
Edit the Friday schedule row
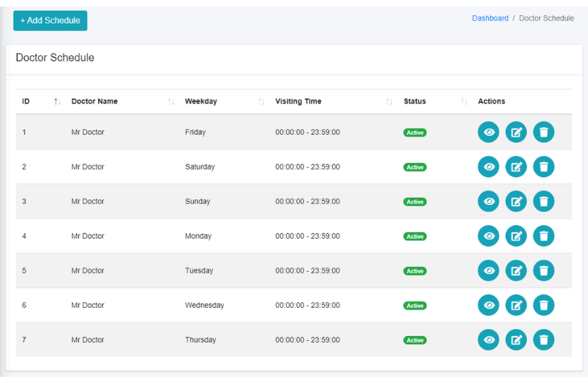516,133
